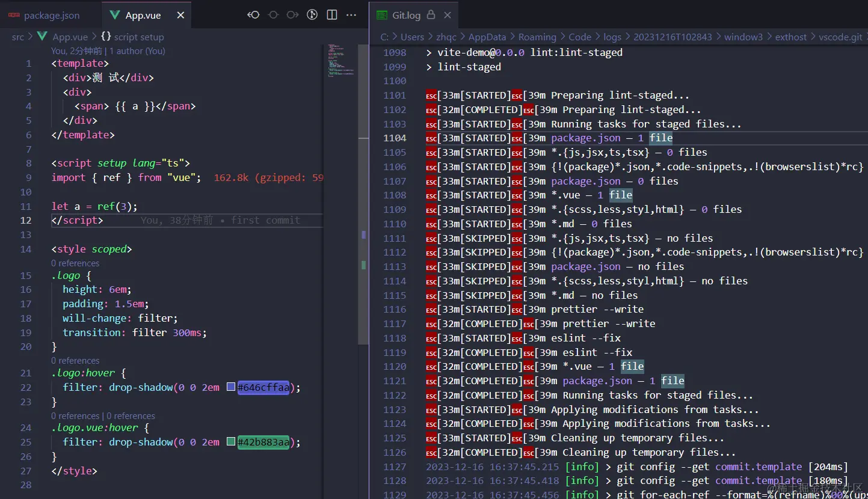Click the "<span> {{ a }}</span>" line
Screen dimensions: 868x499
[x=135, y=106]
